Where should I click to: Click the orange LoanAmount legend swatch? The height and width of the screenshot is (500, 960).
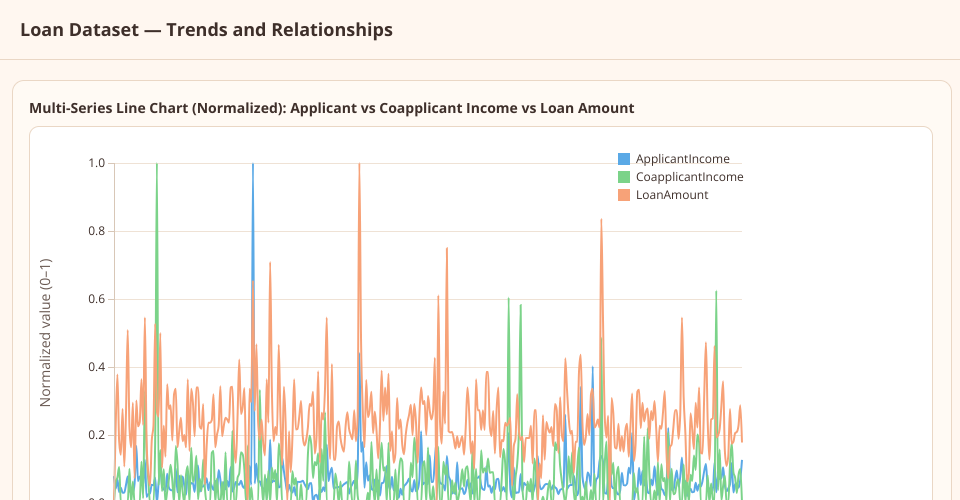coord(624,195)
